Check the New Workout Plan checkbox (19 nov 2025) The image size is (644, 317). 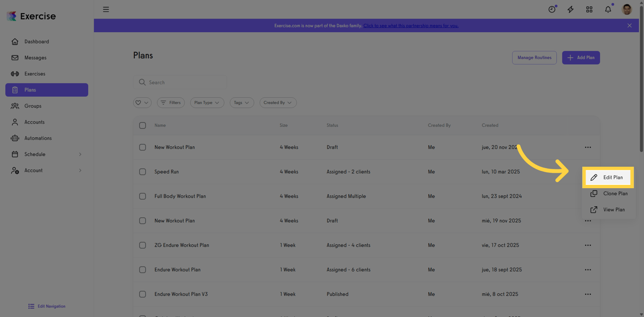point(142,221)
